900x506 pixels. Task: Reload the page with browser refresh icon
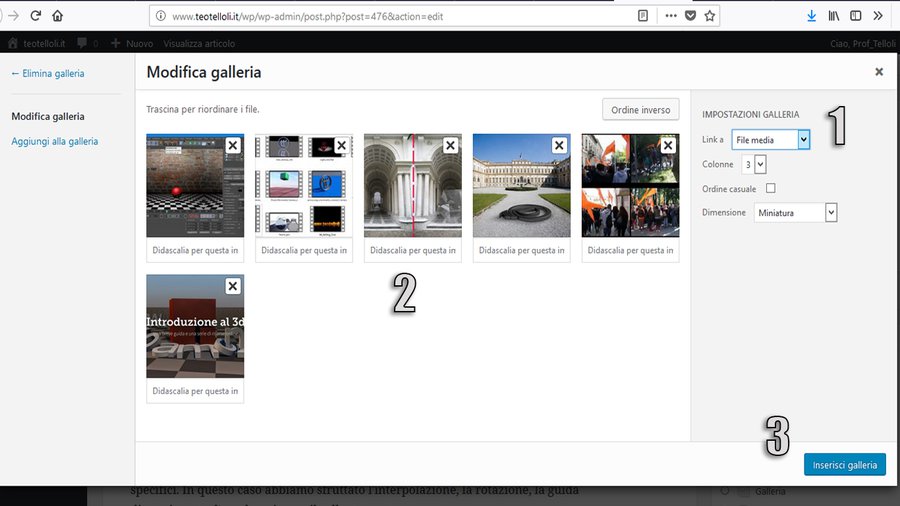point(36,16)
